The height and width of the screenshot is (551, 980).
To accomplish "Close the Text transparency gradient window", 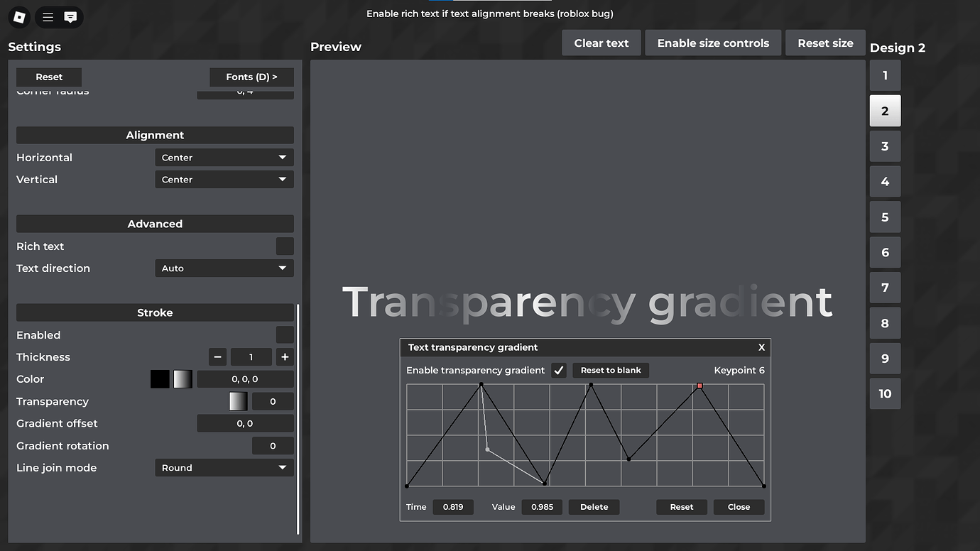I will pyautogui.click(x=761, y=347).
